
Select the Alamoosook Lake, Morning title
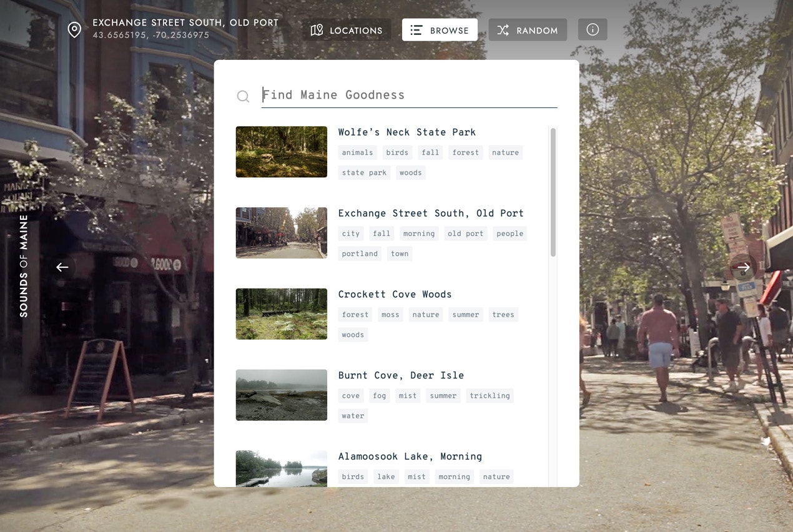pos(410,457)
